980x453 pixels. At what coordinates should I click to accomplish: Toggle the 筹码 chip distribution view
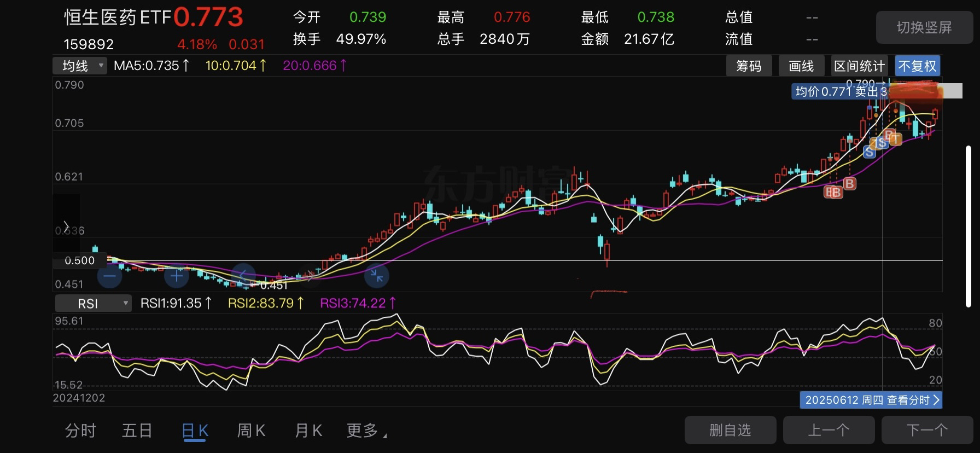coord(749,66)
